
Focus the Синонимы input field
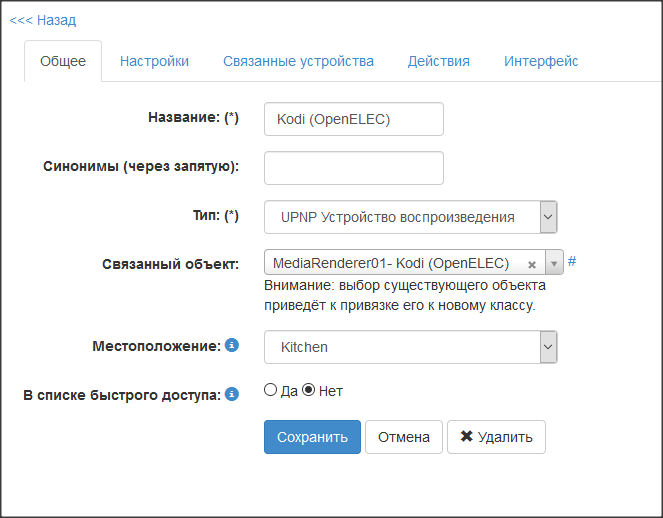[x=353, y=168]
